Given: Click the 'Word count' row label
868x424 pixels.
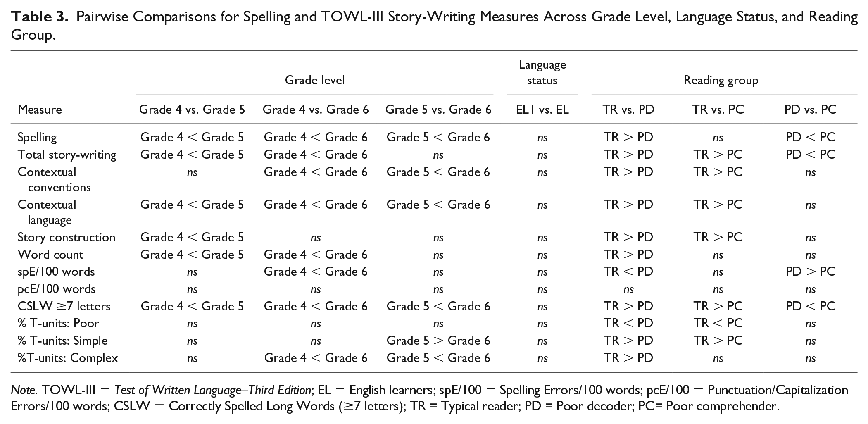Looking at the screenshot, I should coord(50,255).
